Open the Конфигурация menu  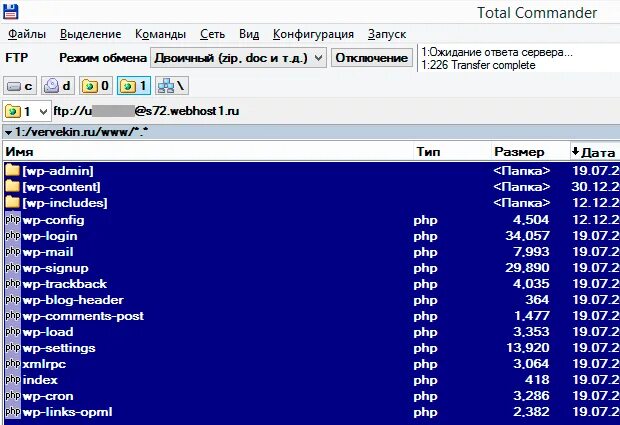(x=313, y=34)
